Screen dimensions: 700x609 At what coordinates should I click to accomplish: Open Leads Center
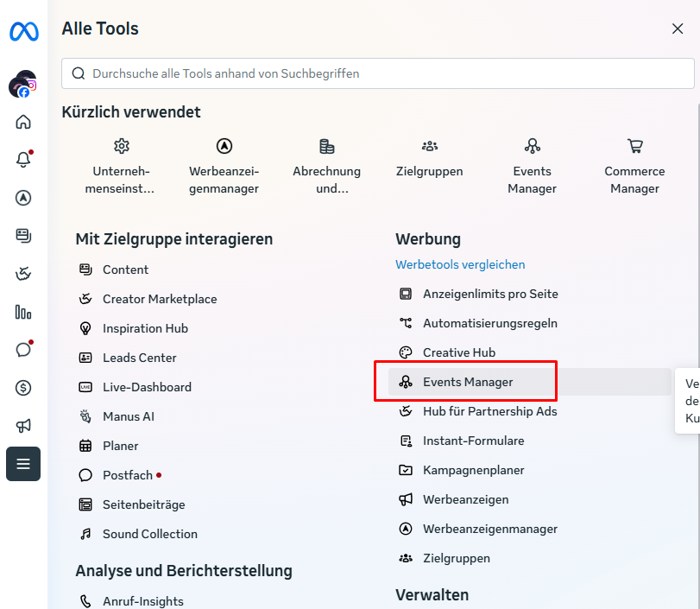click(128, 358)
